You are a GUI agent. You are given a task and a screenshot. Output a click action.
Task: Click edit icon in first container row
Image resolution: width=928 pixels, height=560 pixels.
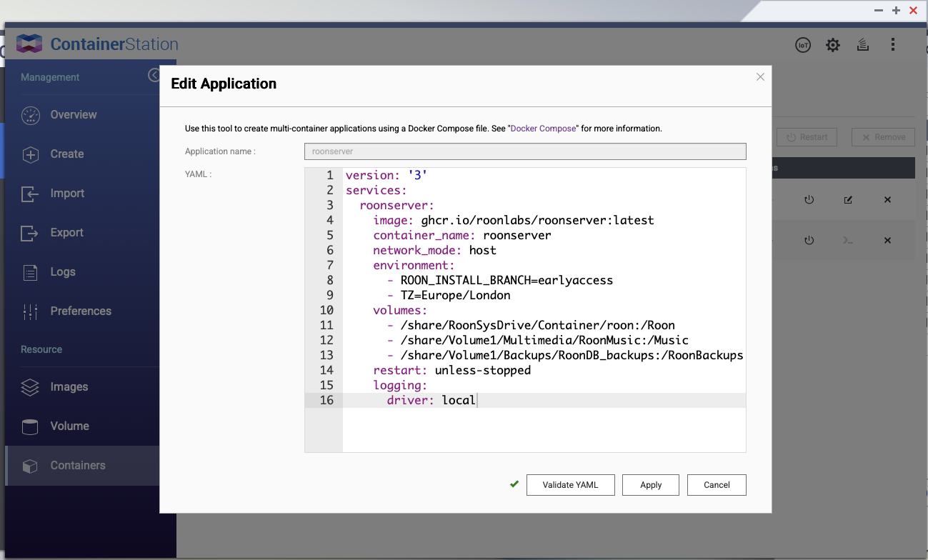point(848,200)
